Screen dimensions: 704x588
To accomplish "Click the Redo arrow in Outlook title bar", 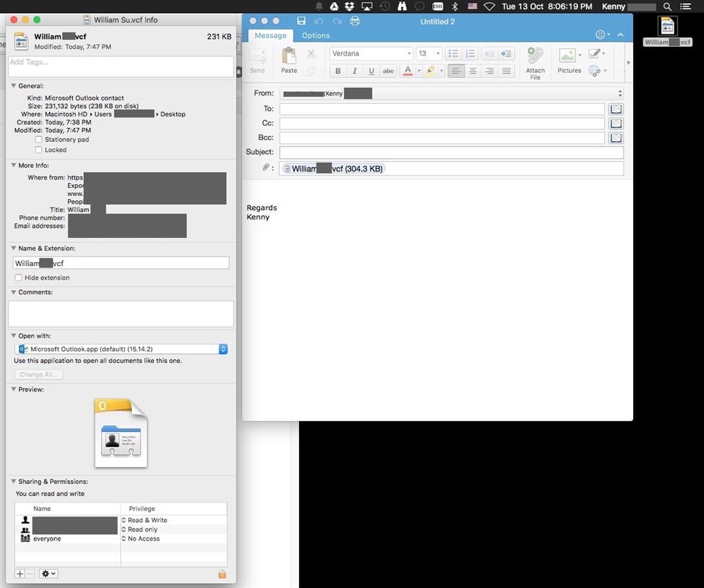I will coord(337,21).
